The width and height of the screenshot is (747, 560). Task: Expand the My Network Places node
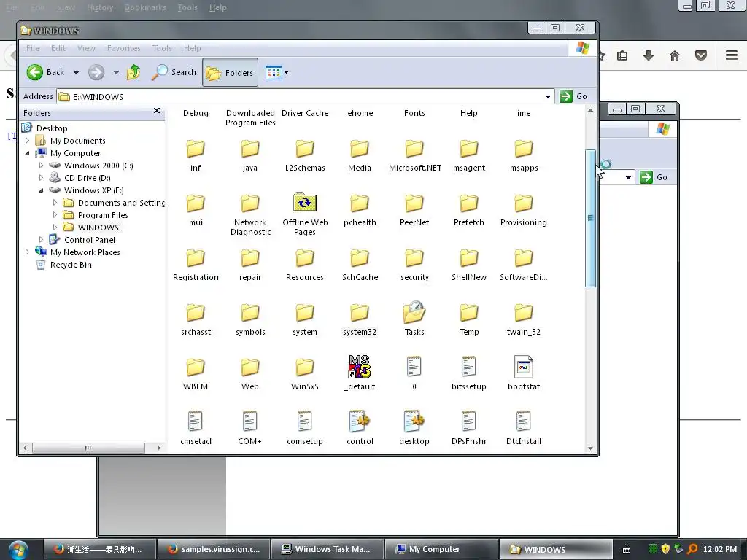27,252
